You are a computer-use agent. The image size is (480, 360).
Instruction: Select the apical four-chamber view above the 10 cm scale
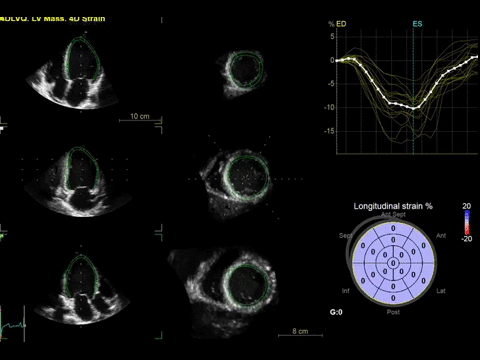pos(73,70)
